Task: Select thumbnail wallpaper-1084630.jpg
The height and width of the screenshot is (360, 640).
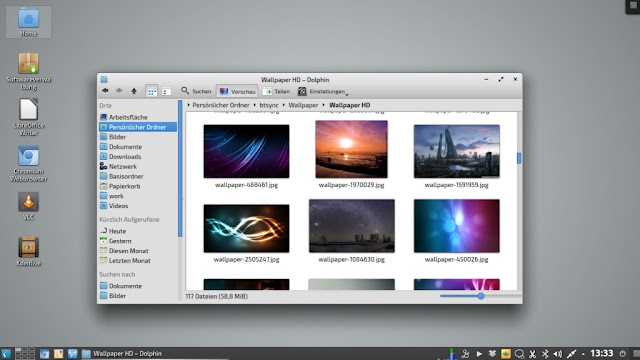Action: click(x=351, y=226)
